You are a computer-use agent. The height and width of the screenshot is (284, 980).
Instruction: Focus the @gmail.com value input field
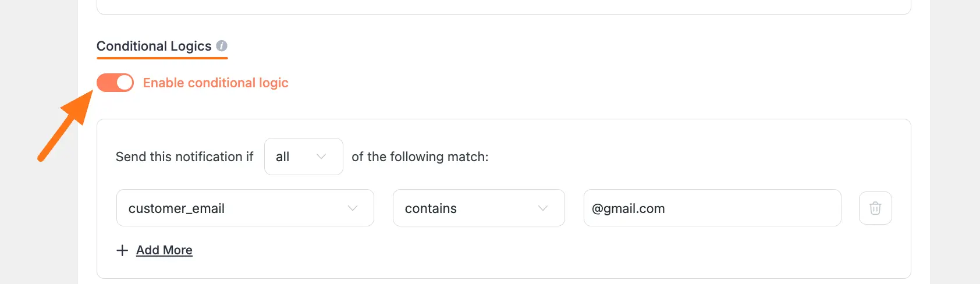(712, 208)
